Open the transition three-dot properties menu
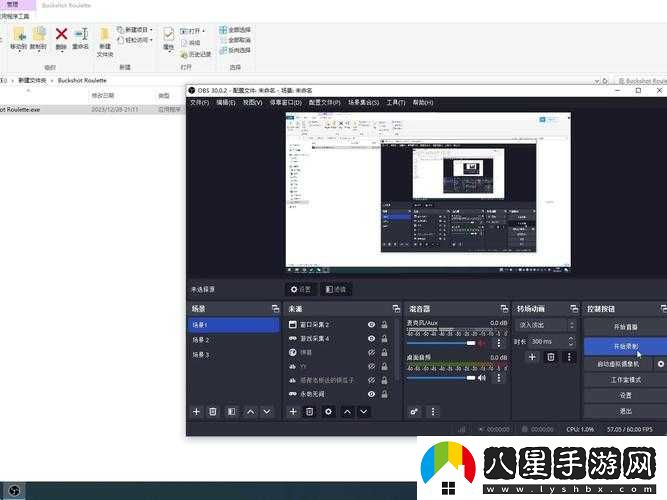This screenshot has width=667, height=500. click(569, 357)
